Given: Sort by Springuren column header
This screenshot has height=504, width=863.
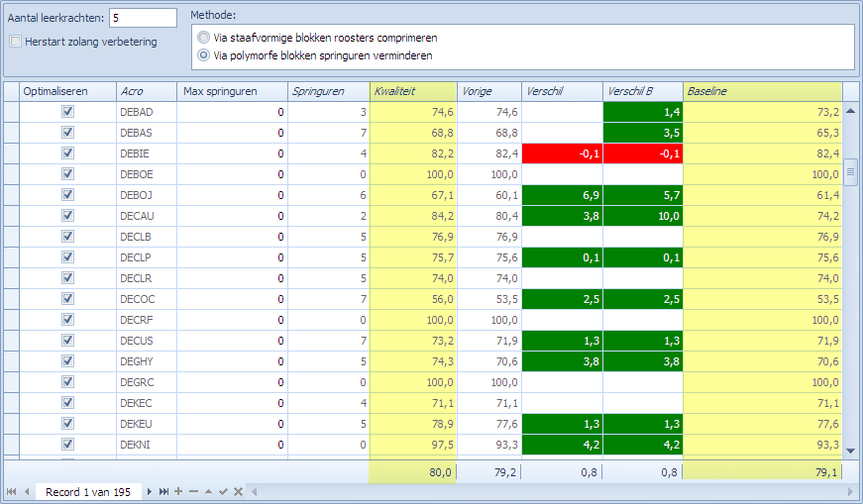Looking at the screenshot, I should pyautogui.click(x=329, y=91).
